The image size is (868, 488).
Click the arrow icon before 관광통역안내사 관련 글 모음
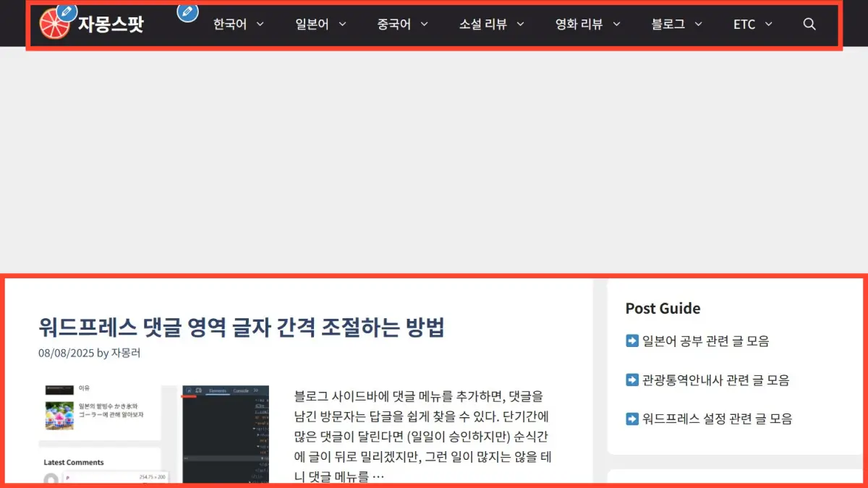632,380
